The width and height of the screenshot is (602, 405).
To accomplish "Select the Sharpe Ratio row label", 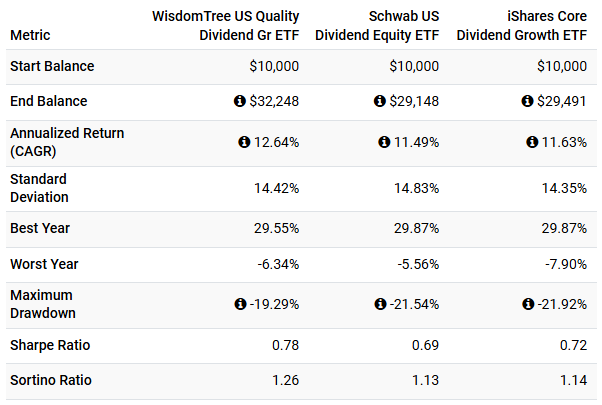I will pyautogui.click(x=50, y=345).
